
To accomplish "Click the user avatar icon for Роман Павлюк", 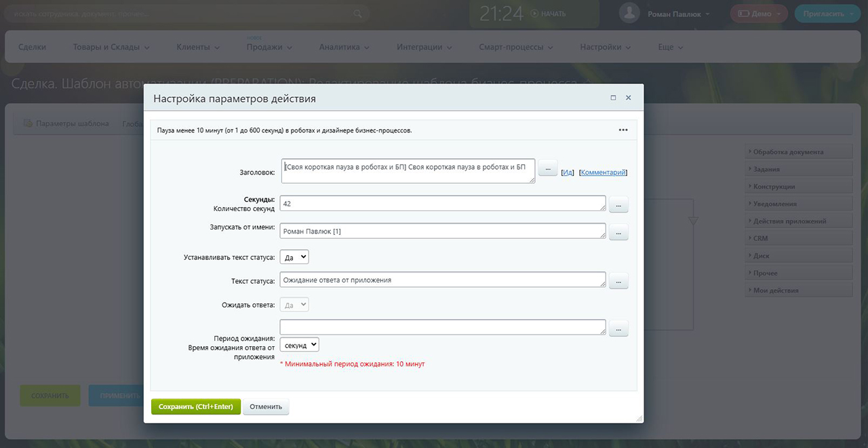I will [x=630, y=14].
